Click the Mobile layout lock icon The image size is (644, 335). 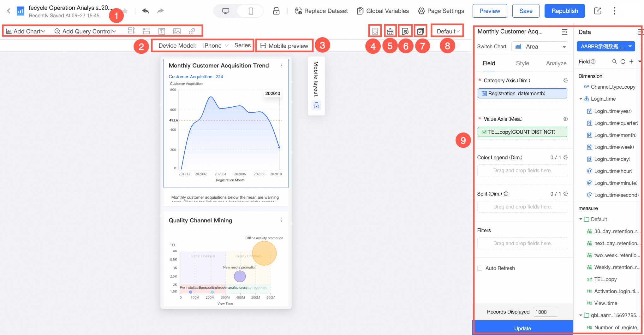coord(316,105)
